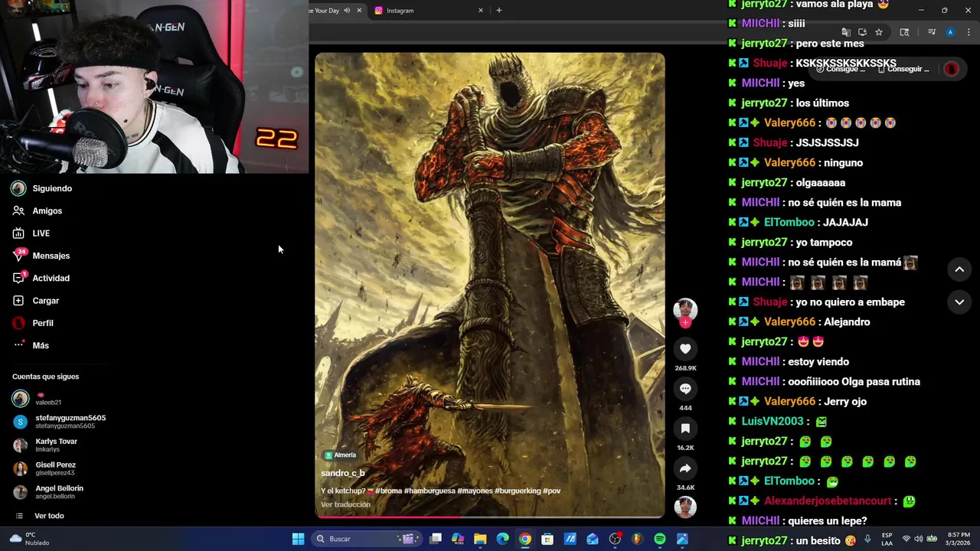Image resolution: width=980 pixels, height=551 pixels.
Task: Open Gisell Perez followed account
Action: [x=44, y=468]
